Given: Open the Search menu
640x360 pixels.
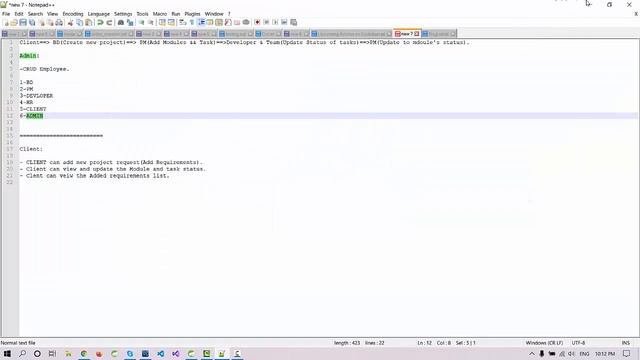Looking at the screenshot, I should (x=35, y=14).
